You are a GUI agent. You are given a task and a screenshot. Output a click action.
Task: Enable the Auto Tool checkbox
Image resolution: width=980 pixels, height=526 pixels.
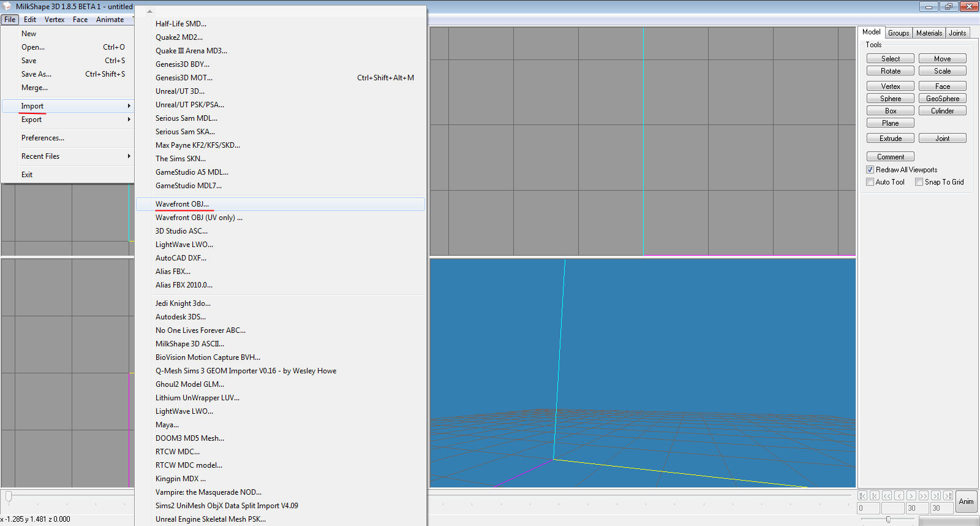point(870,182)
